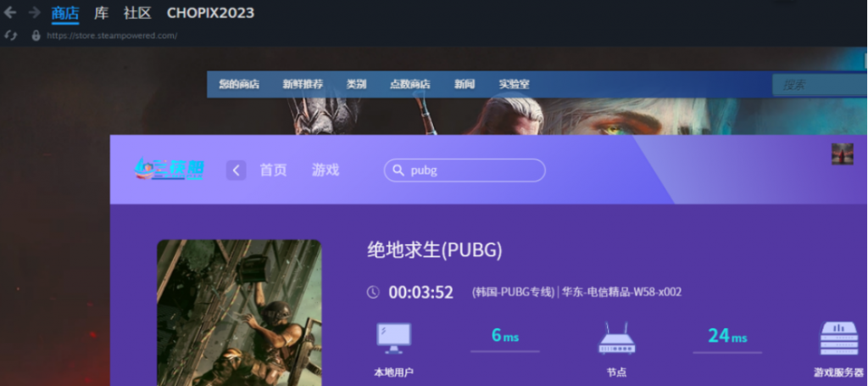Go forward with Steam's forward arrow
This screenshot has width=868, height=386.
(x=34, y=12)
